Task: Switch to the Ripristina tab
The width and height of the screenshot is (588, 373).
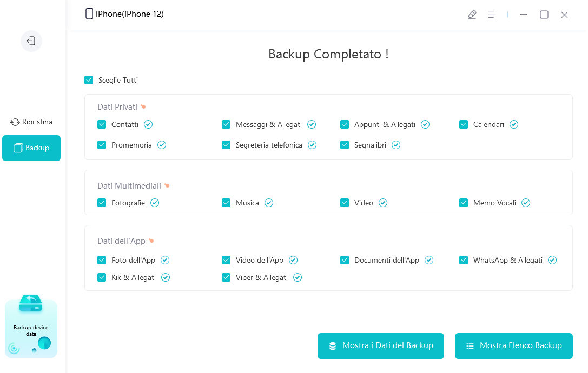Action: pyautogui.click(x=31, y=122)
